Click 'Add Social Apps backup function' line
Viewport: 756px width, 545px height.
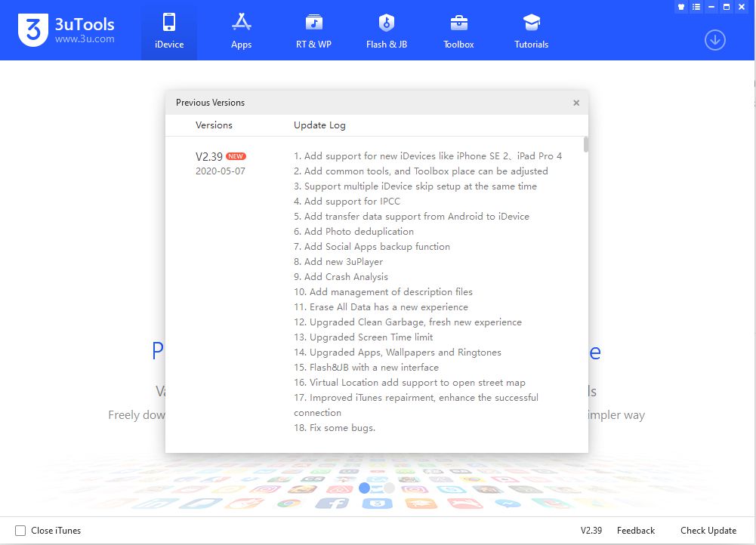tap(372, 247)
